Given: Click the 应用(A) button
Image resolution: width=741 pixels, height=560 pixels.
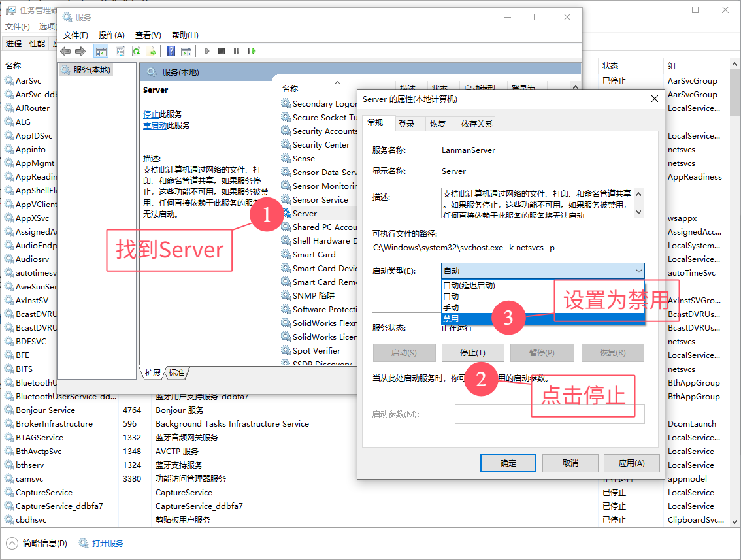Looking at the screenshot, I should (x=631, y=463).
